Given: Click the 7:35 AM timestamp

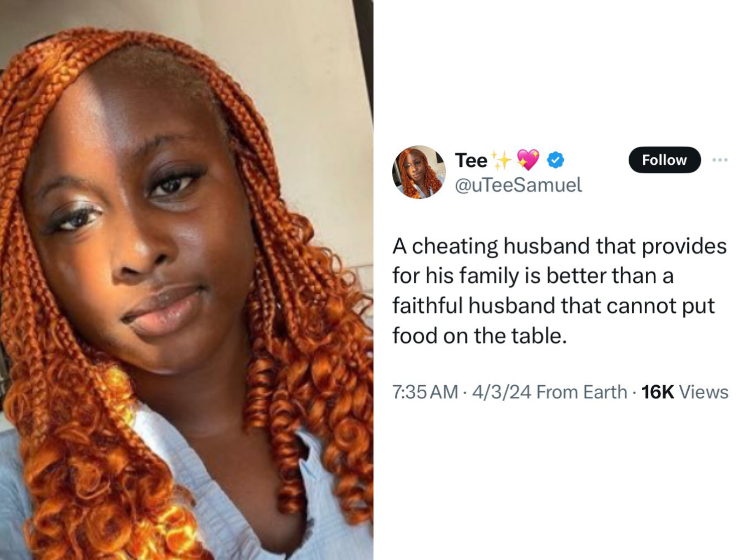Looking at the screenshot, I should pyautogui.click(x=425, y=392).
